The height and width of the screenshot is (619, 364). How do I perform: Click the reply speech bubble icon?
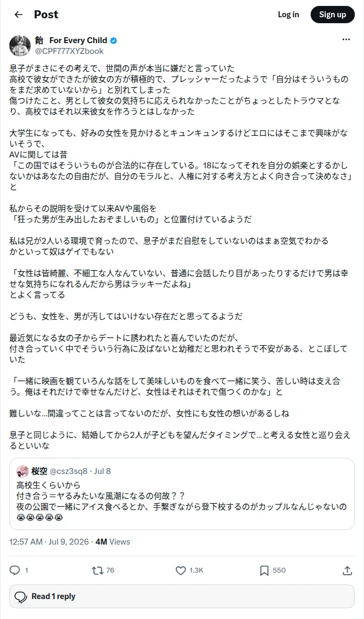click(x=15, y=570)
